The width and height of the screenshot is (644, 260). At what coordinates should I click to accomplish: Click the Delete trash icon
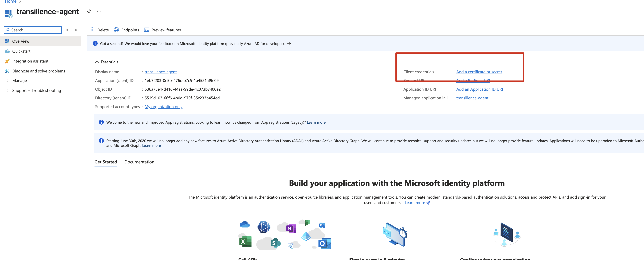[x=92, y=30]
